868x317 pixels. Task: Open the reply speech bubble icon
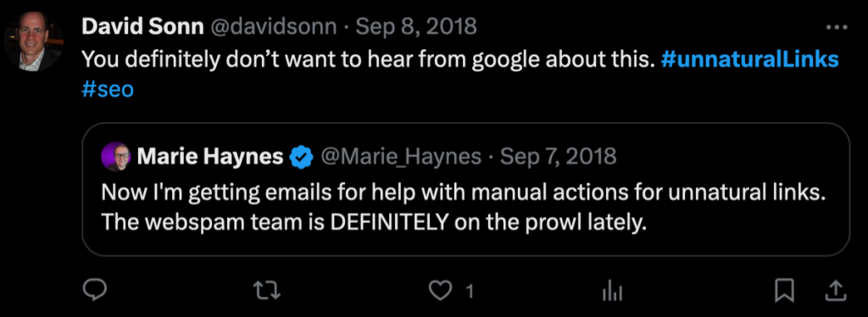coord(94,290)
